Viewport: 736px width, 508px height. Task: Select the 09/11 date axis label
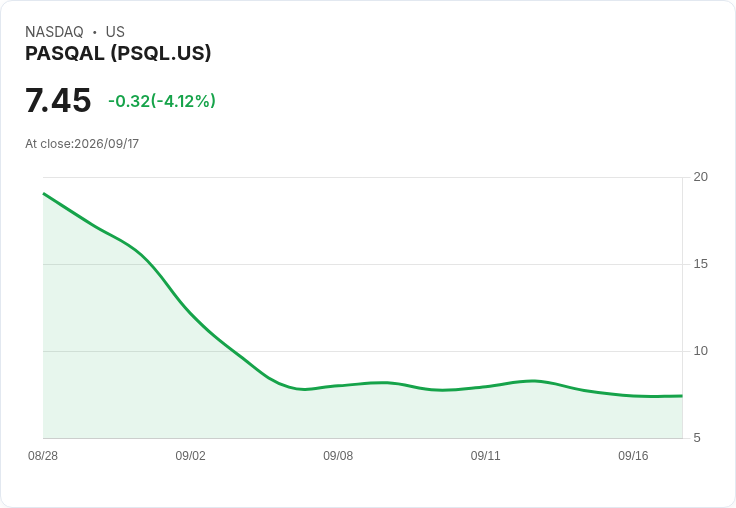click(x=485, y=456)
